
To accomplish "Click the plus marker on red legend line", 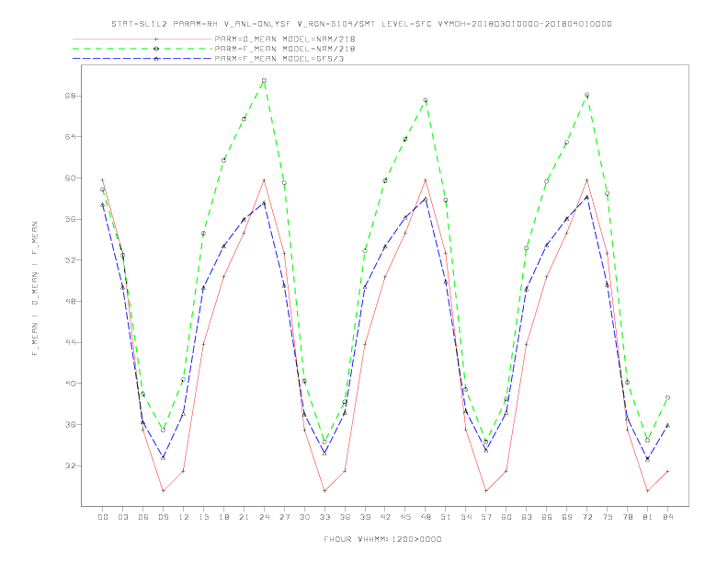I will 156,39.
